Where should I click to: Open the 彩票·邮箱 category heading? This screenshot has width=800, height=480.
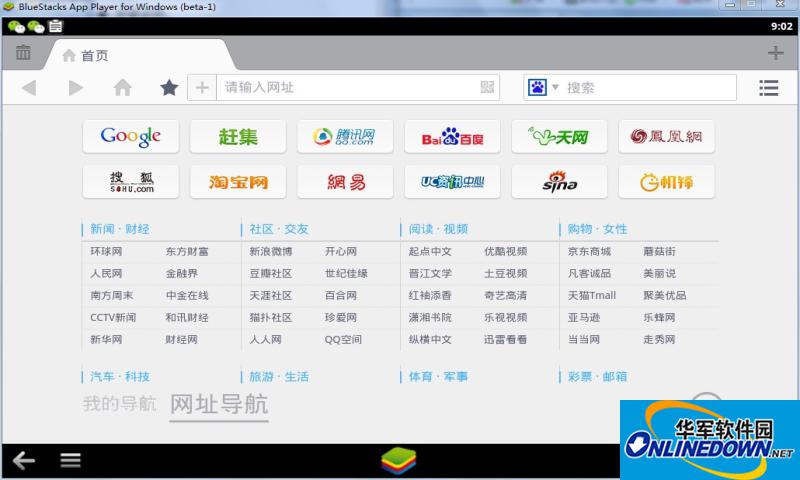point(597,376)
